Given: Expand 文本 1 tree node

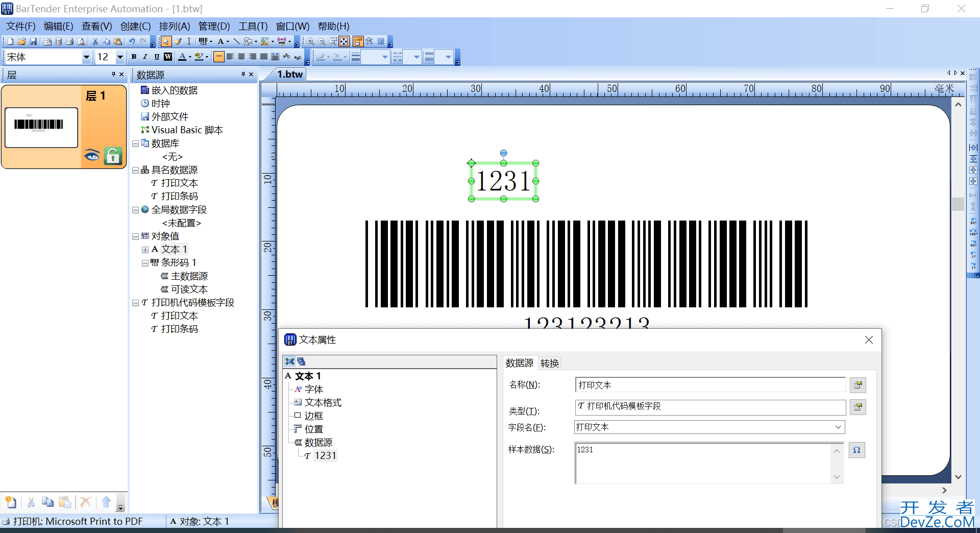Looking at the screenshot, I should tap(145, 250).
